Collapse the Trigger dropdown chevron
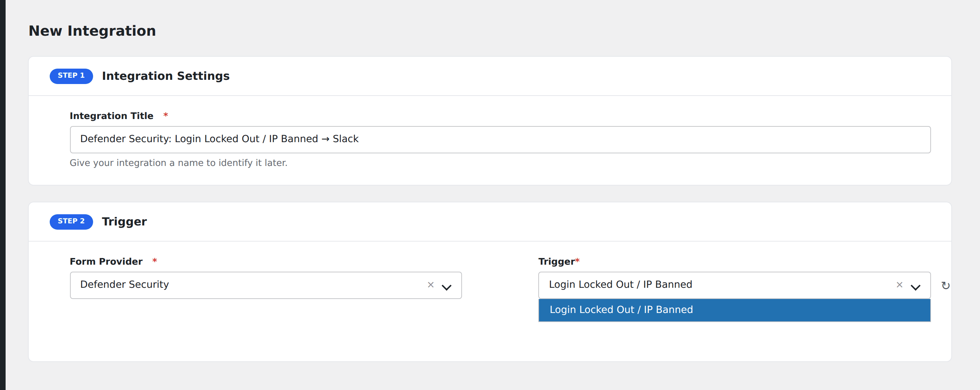 [x=915, y=287]
